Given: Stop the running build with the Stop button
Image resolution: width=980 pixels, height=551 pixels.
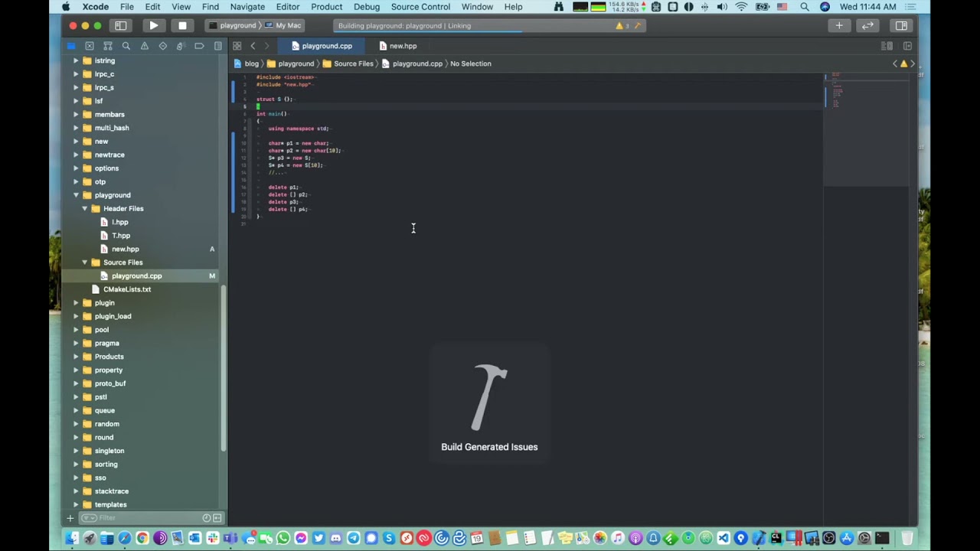Looking at the screenshot, I should tap(182, 25).
